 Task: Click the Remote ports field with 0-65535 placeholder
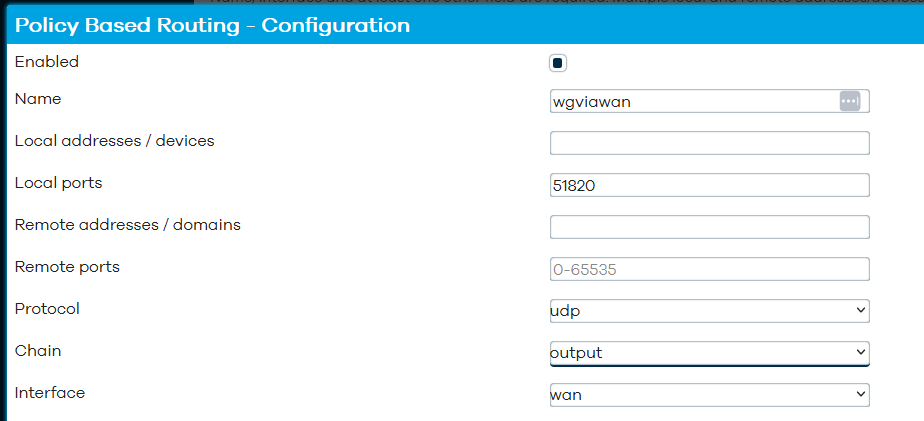[x=710, y=269]
